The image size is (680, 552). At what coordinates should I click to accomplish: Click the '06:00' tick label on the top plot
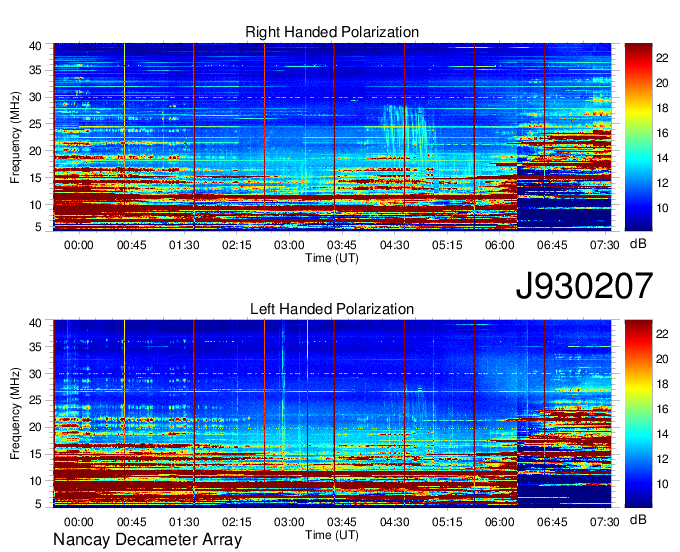500,245
